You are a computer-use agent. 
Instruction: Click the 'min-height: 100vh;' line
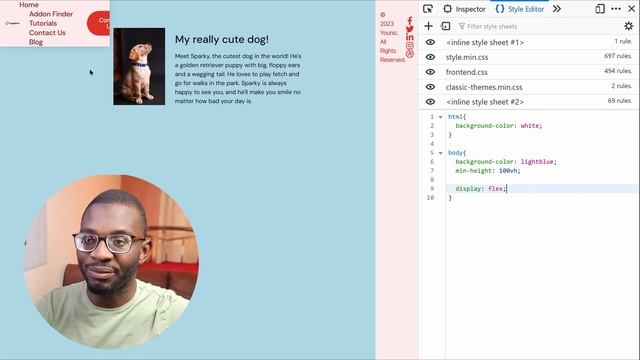[488, 171]
